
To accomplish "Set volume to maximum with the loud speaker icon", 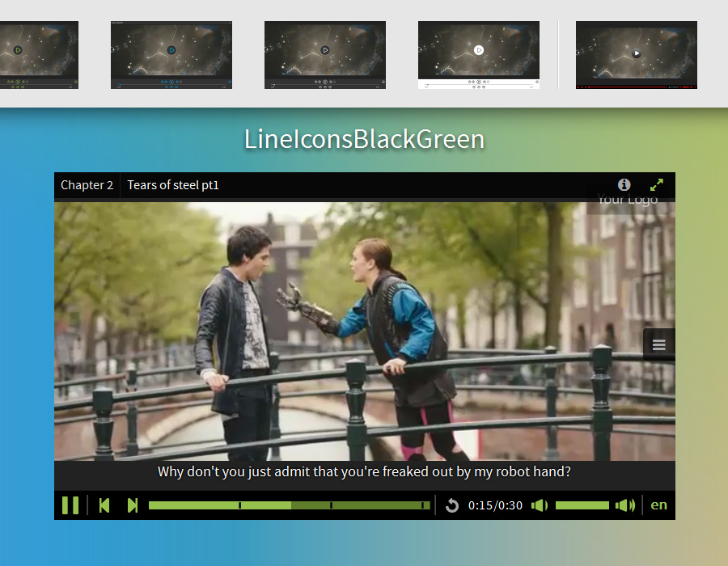I will click(x=625, y=505).
